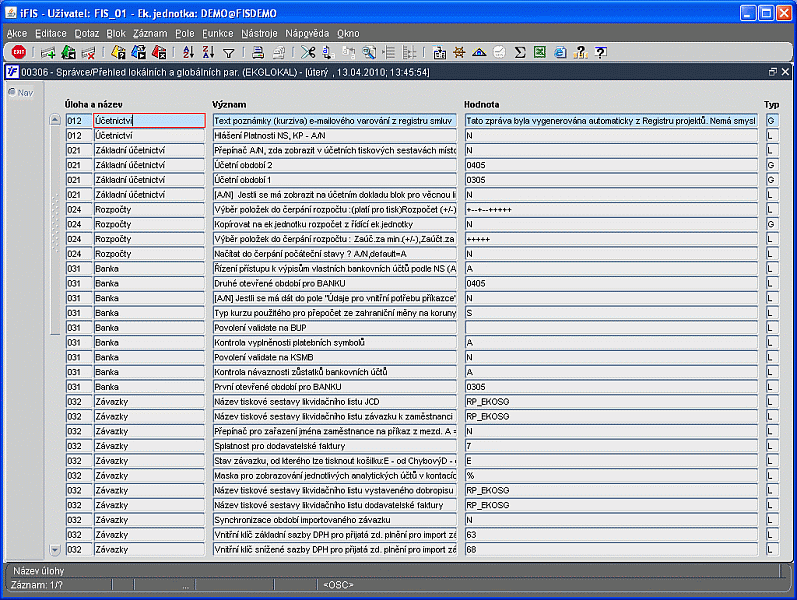Click the round clock-like icon
The width and height of the screenshot is (797, 600).
[499, 52]
